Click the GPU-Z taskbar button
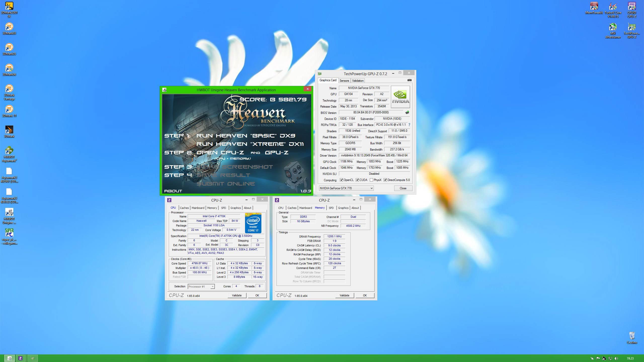Viewport: 644px width, 362px height. (32, 358)
